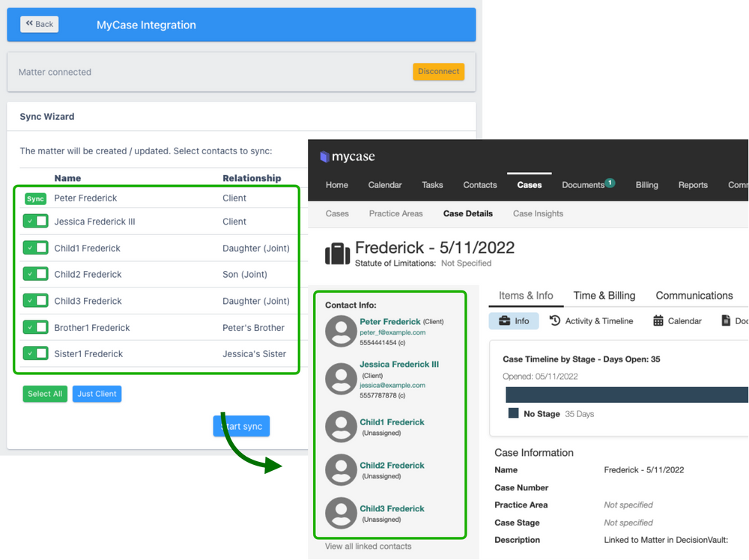Image resolution: width=749 pixels, height=560 pixels.
Task: Switch to the Time & Billing tab
Action: 604,295
